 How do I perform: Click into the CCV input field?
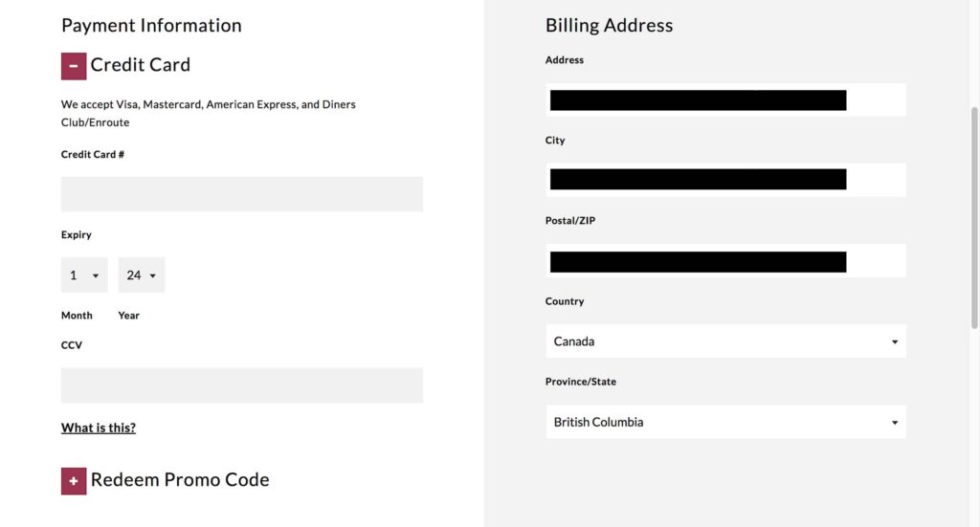coord(241,385)
